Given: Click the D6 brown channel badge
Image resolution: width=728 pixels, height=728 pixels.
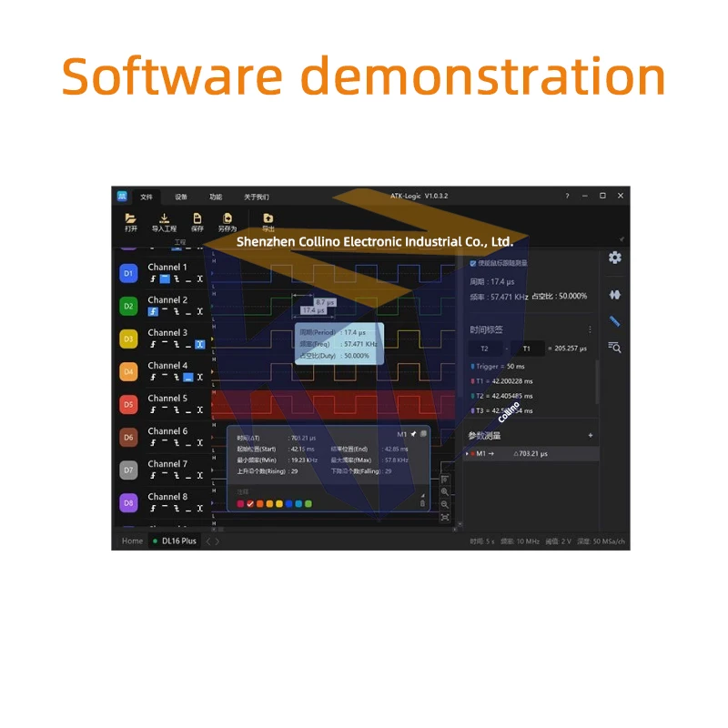Looking at the screenshot, I should [128, 438].
